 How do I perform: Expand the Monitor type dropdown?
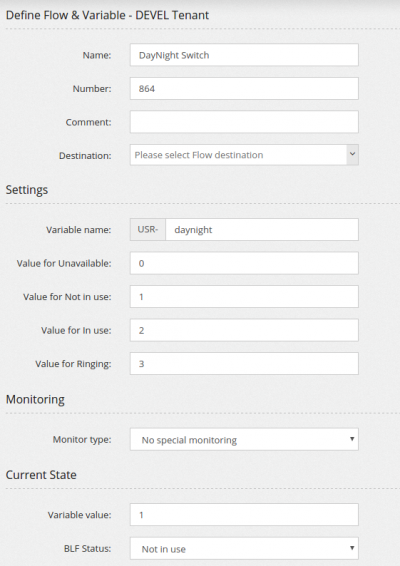pos(244,440)
